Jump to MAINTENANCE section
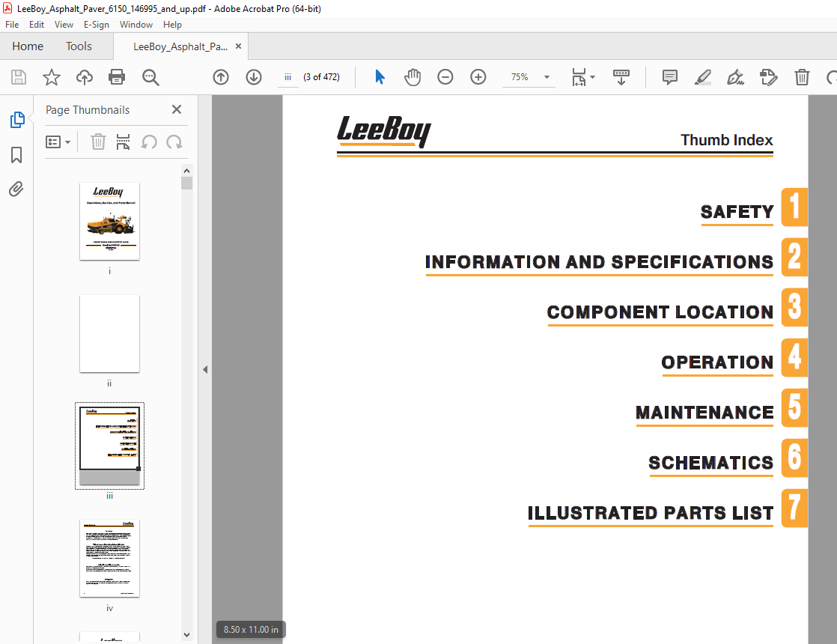This screenshot has height=644, width=837. click(704, 413)
